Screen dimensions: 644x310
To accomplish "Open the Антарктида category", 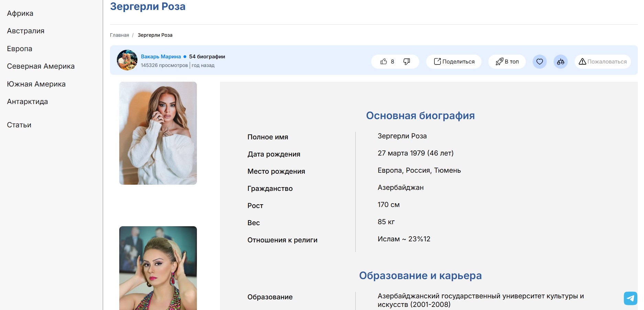I will [x=27, y=101].
